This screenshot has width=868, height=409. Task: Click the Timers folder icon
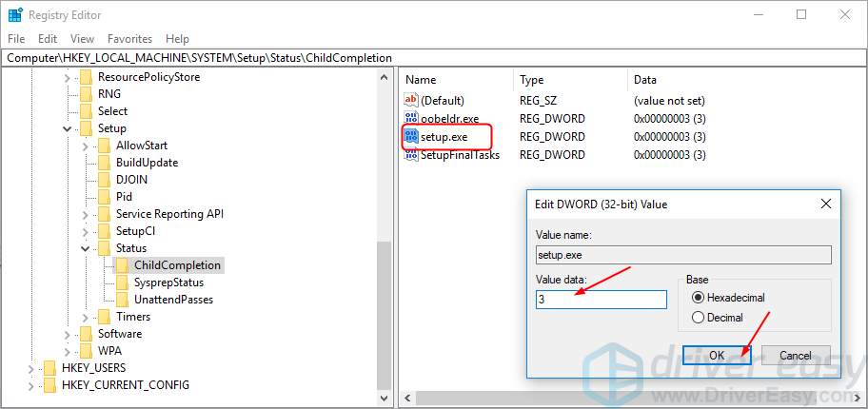[x=104, y=317]
